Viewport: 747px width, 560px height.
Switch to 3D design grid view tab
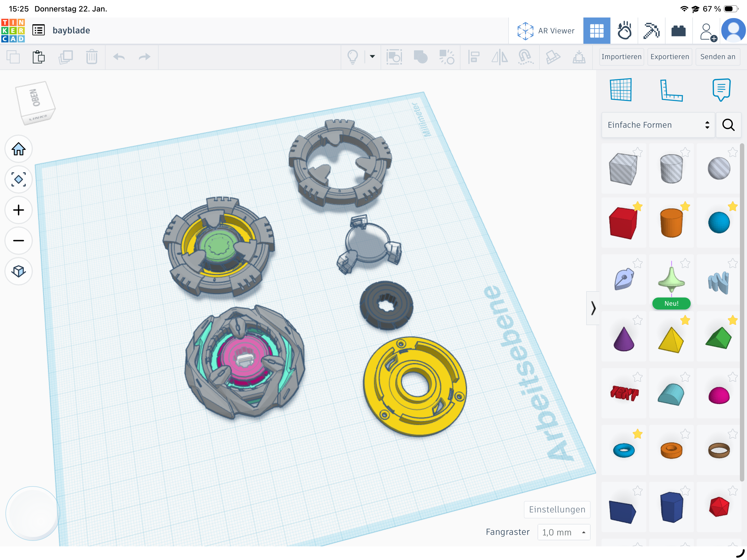click(597, 31)
